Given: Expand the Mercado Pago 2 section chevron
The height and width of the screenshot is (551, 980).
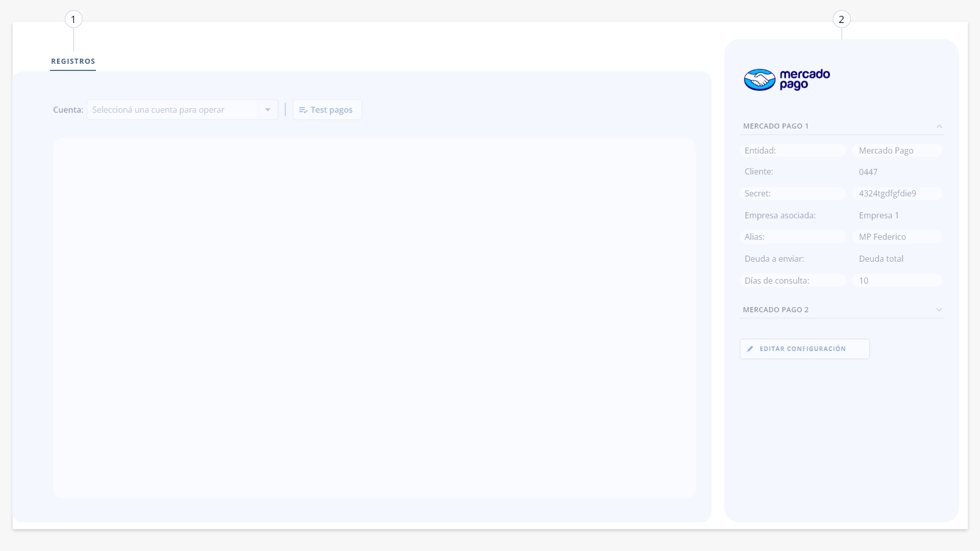Looking at the screenshot, I should tap(939, 310).
